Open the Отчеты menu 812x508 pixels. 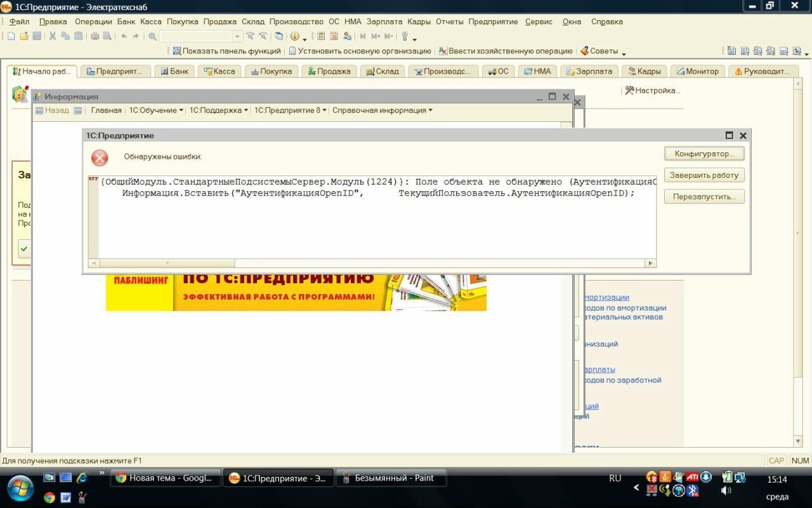[449, 22]
